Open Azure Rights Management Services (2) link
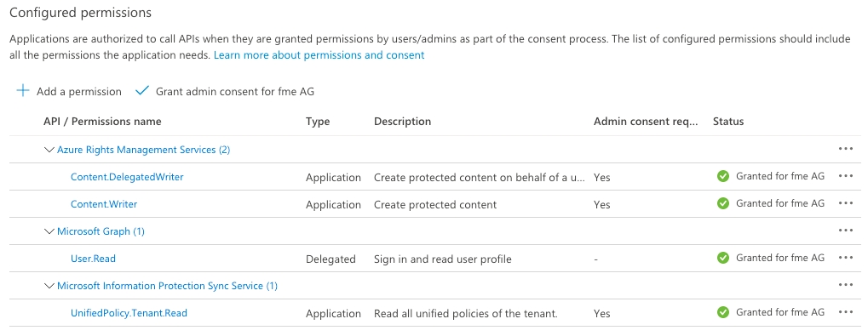Image resolution: width=868 pixels, height=336 pixels. tap(143, 150)
